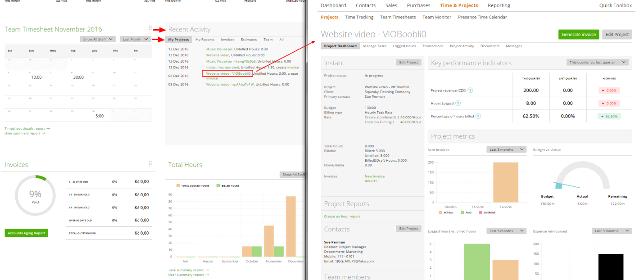Screen dimensions: 644x280
Task: Go to Team Timesheets
Action: point(398,17)
